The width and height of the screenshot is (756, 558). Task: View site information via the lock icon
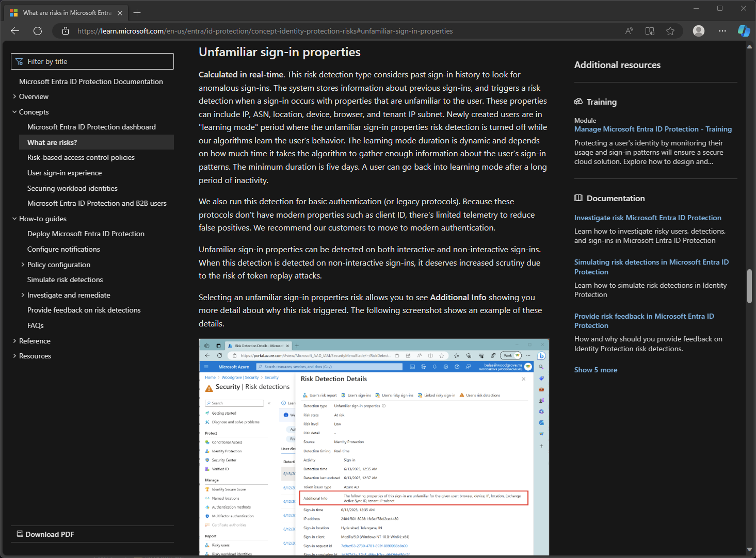point(65,31)
